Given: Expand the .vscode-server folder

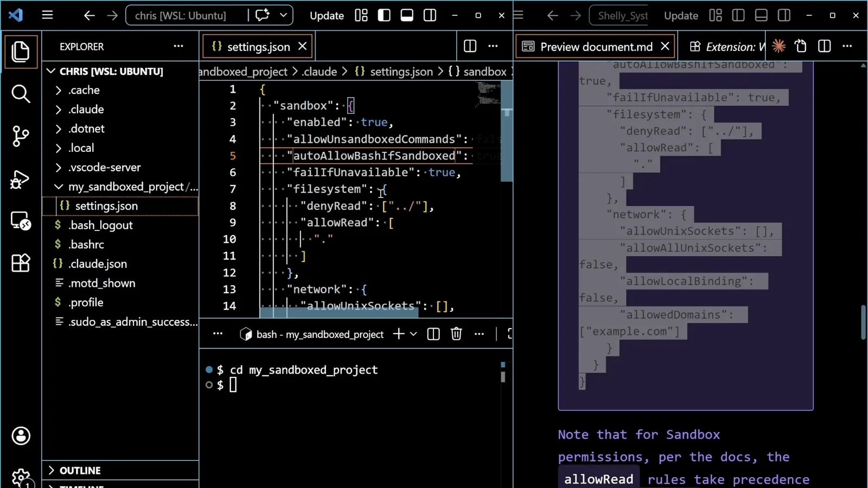Looking at the screenshot, I should pyautogui.click(x=120, y=168).
